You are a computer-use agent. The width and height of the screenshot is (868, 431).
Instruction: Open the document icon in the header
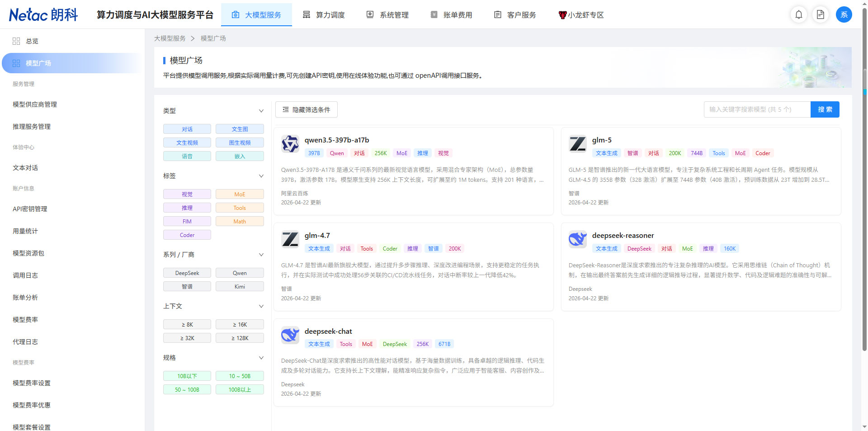pos(821,14)
